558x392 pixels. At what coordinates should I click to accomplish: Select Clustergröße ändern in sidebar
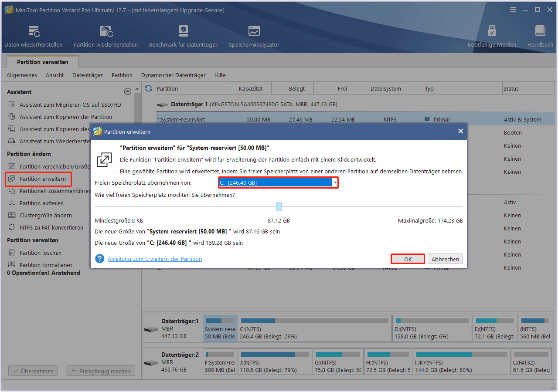click(x=46, y=215)
